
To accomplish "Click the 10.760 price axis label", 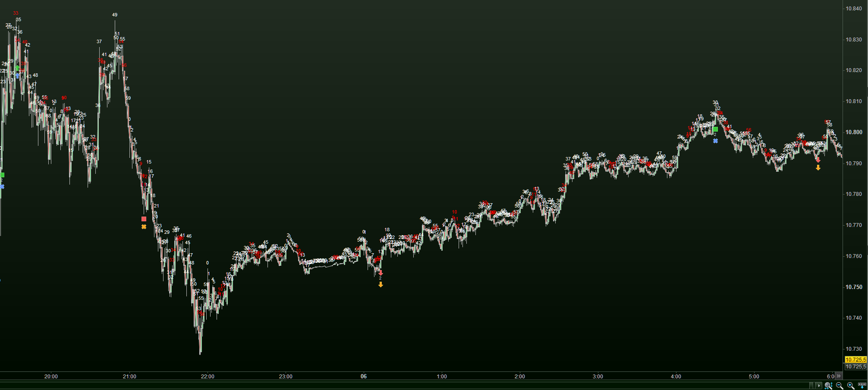I will click(854, 256).
